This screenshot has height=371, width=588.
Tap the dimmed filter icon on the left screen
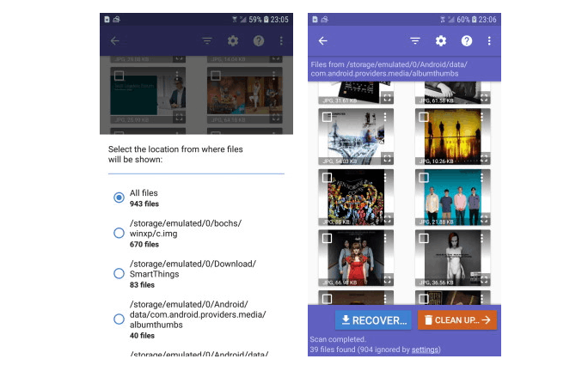pos(207,41)
